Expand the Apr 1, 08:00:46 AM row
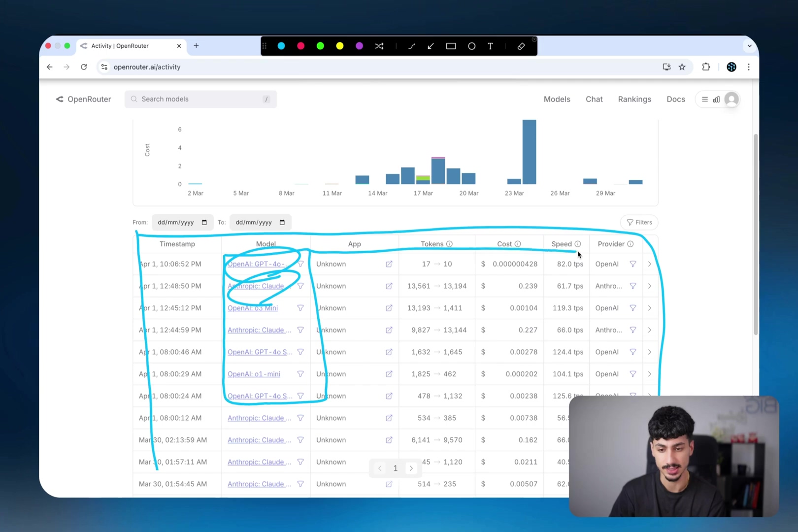 pyautogui.click(x=649, y=352)
